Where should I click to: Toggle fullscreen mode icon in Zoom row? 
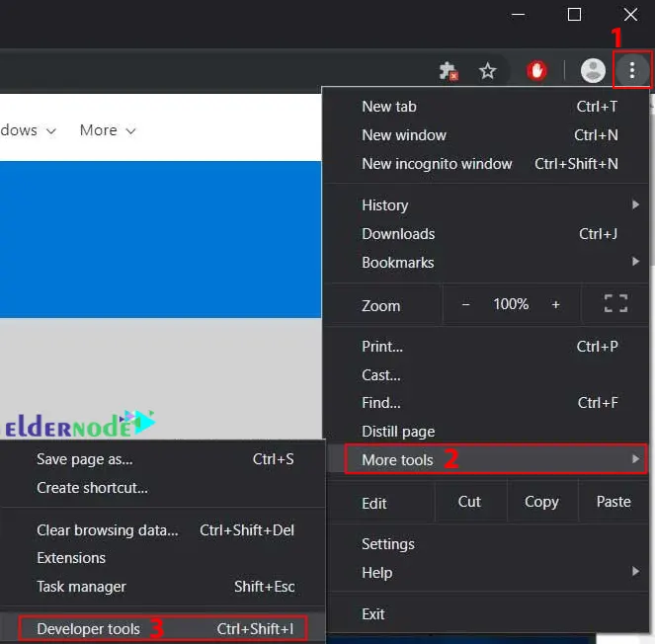(x=615, y=303)
